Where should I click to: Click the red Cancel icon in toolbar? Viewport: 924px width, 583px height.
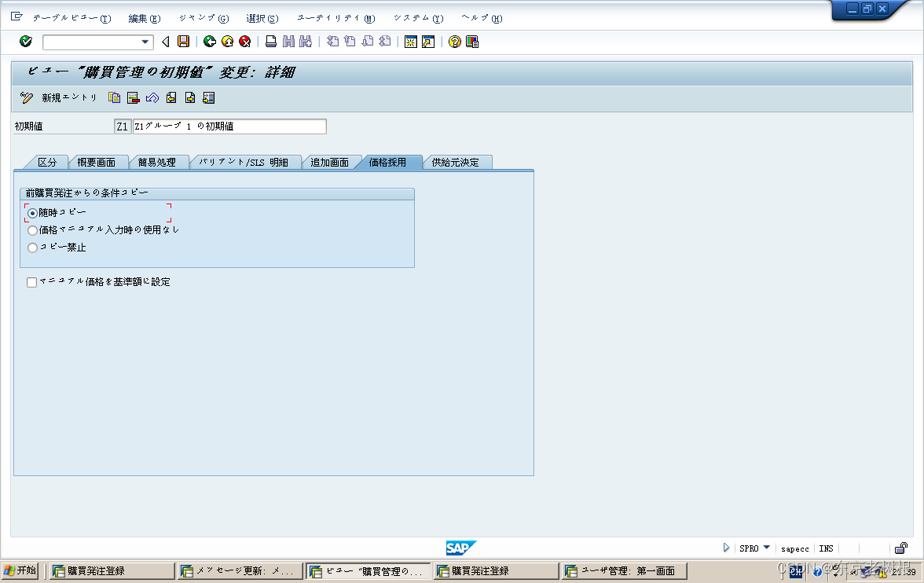(x=245, y=42)
